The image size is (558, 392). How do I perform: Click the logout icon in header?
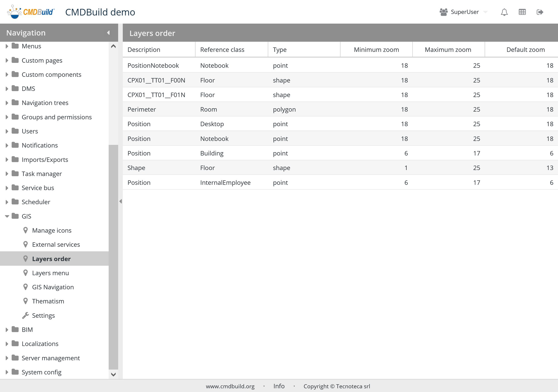coord(540,12)
